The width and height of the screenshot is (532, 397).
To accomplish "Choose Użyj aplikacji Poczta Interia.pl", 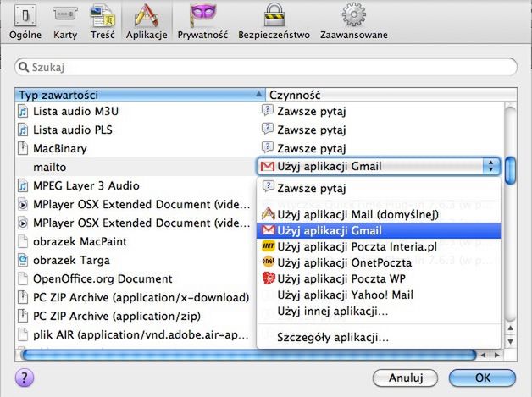I will coord(379,246).
